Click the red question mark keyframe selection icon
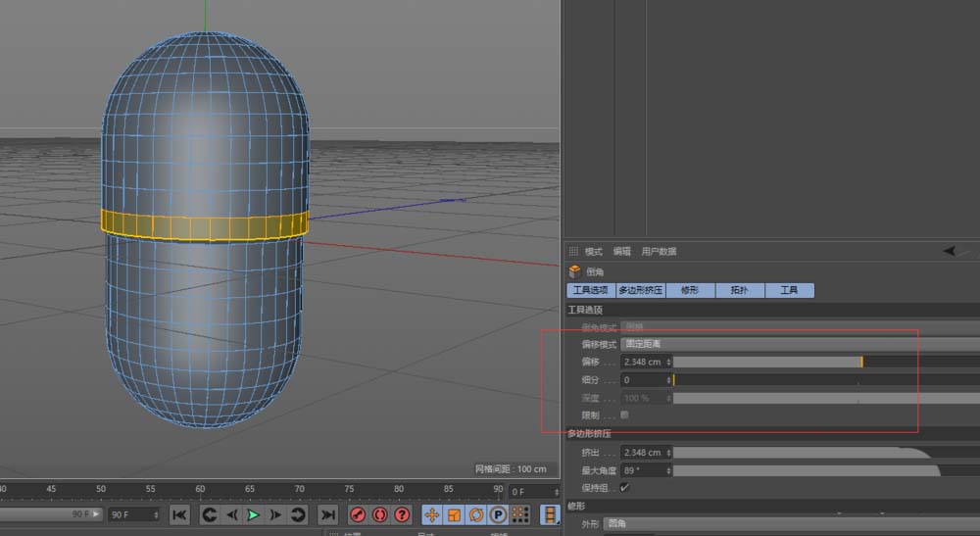Viewport: 980px width, 536px height. (x=402, y=514)
